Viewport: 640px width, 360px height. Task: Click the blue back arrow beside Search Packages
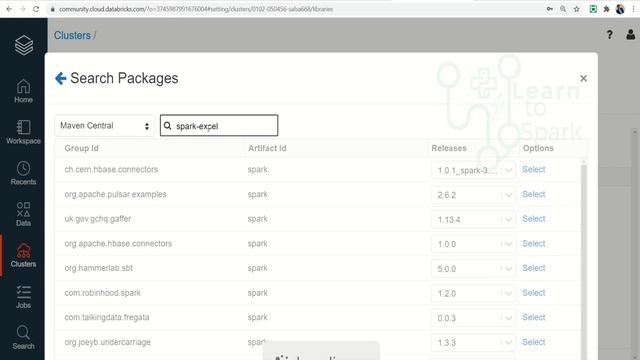coord(60,78)
